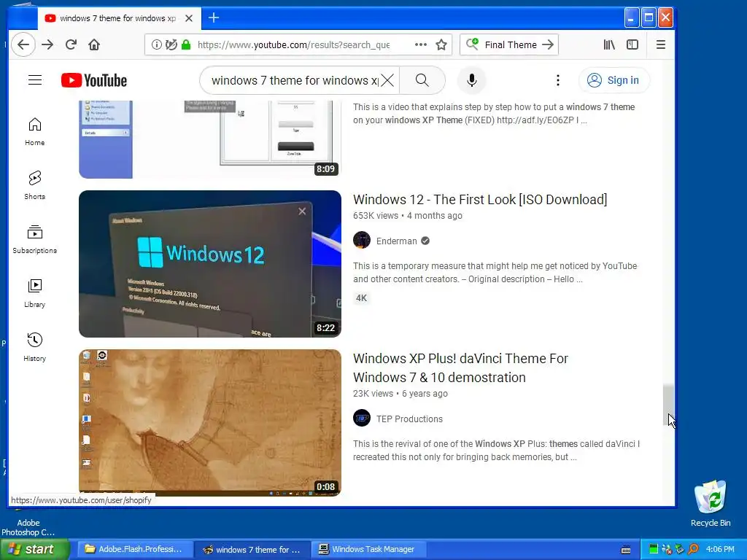Click the Adobe Photoshop desktop shortcut label

(x=28, y=528)
